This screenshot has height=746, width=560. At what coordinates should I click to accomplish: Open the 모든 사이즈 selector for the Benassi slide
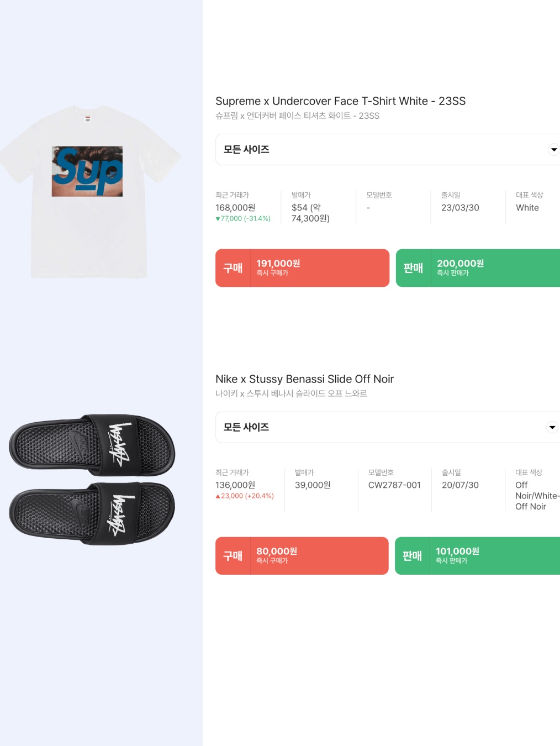(x=388, y=427)
